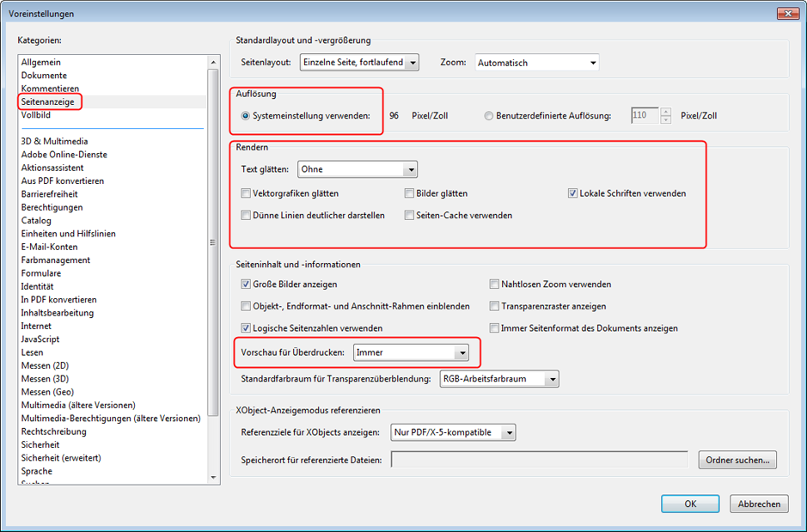Increase custom resolution with the up stepper
This screenshot has height=532, width=807.
tap(665, 111)
